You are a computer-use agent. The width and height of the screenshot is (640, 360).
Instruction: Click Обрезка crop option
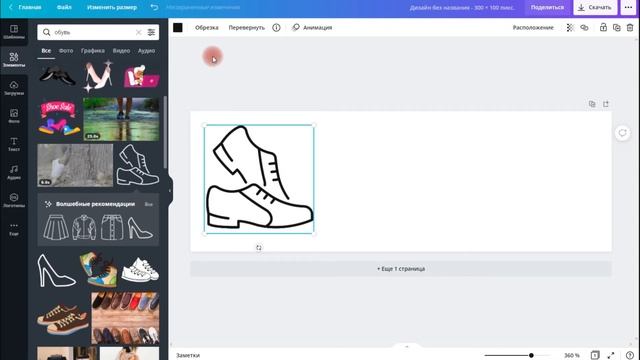point(207,27)
